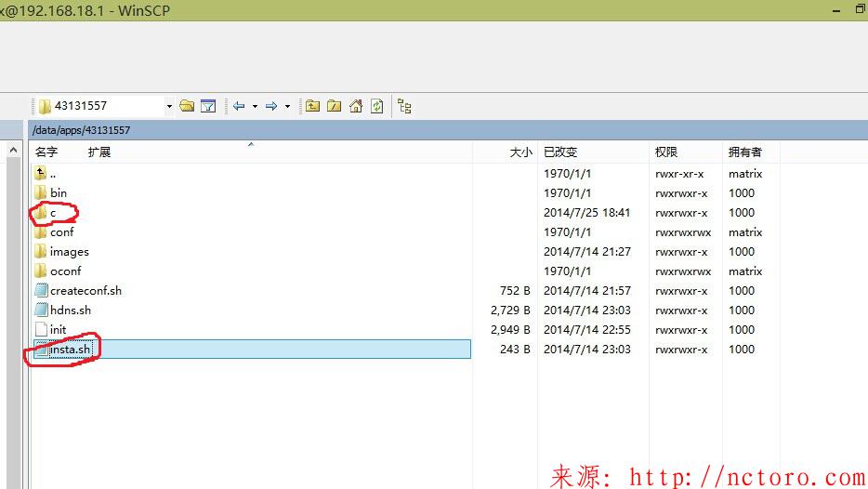Go to the root directory icon

(x=335, y=106)
